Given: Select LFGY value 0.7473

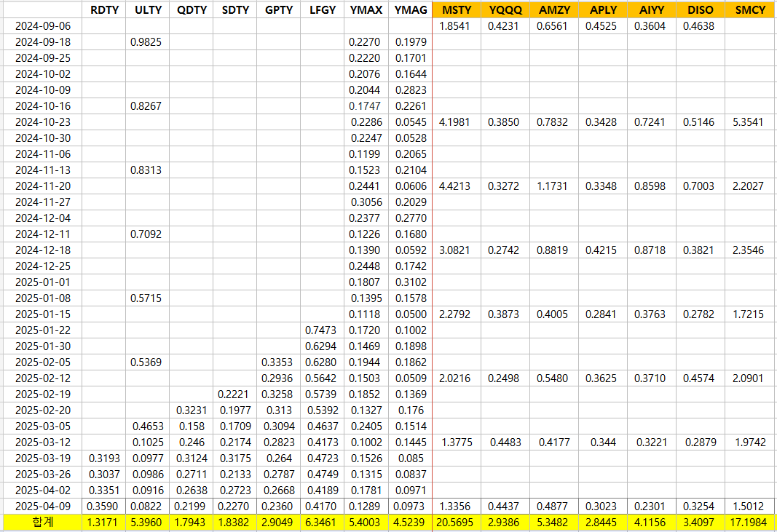Looking at the screenshot, I should point(322,330).
